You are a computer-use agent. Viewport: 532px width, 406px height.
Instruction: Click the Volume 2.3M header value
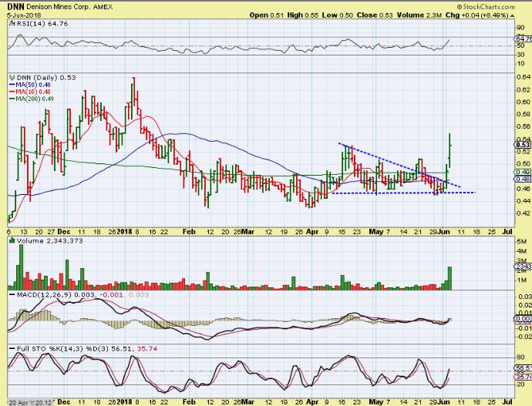[x=419, y=15]
